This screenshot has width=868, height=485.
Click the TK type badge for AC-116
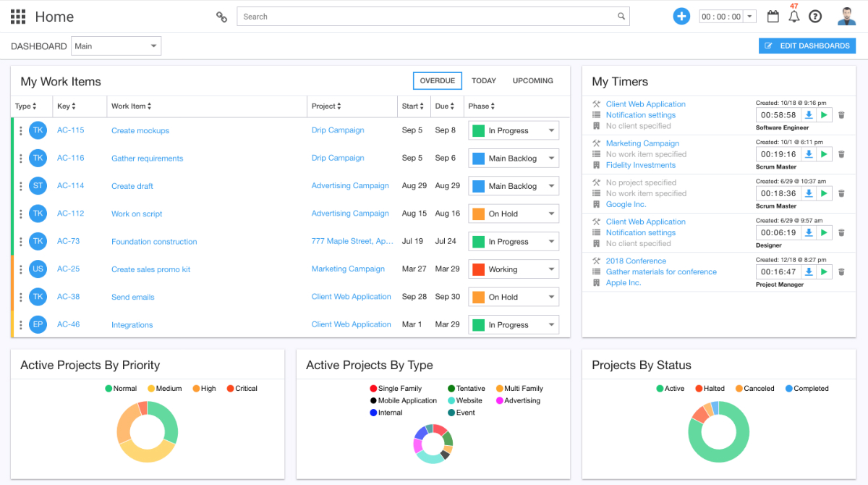(38, 158)
